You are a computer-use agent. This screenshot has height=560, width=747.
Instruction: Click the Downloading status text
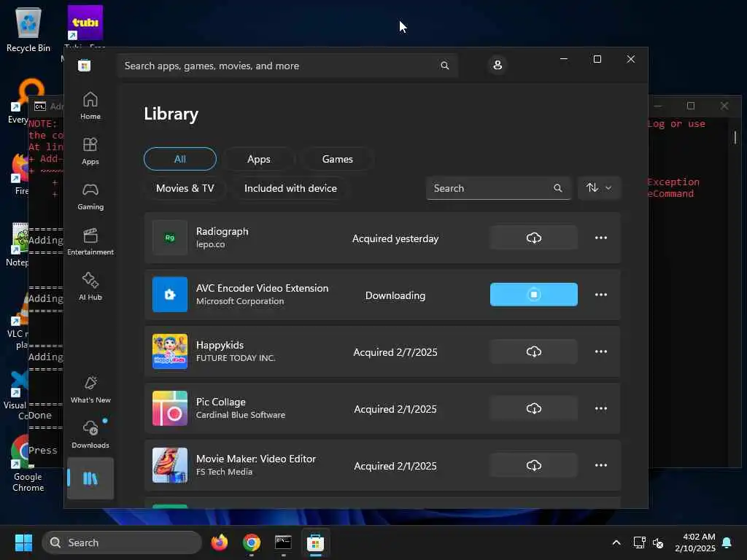tap(395, 296)
